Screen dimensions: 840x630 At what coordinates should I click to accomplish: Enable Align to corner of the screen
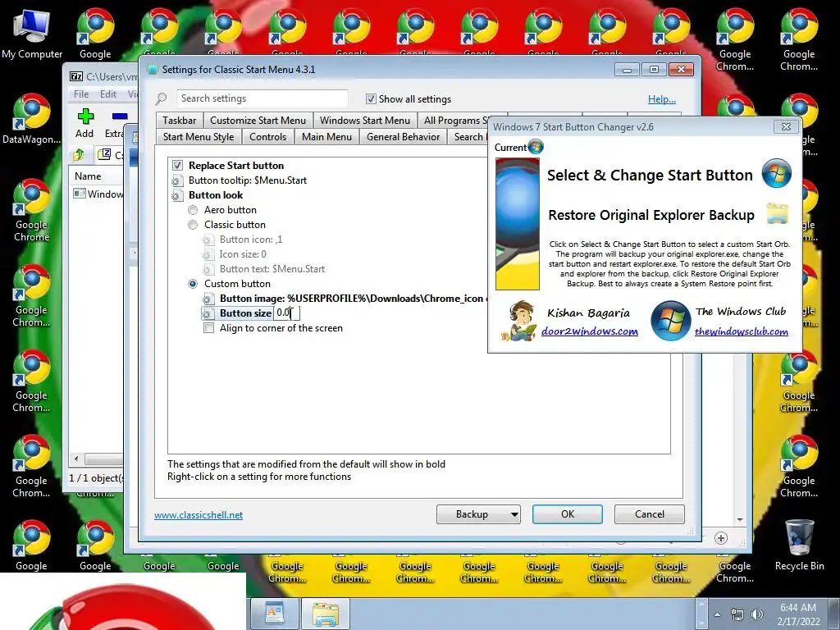click(208, 328)
